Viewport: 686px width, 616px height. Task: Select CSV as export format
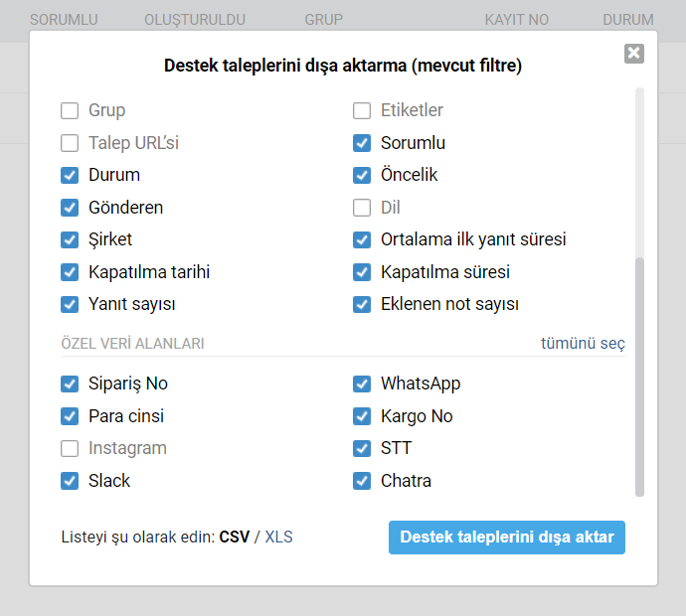click(x=235, y=538)
